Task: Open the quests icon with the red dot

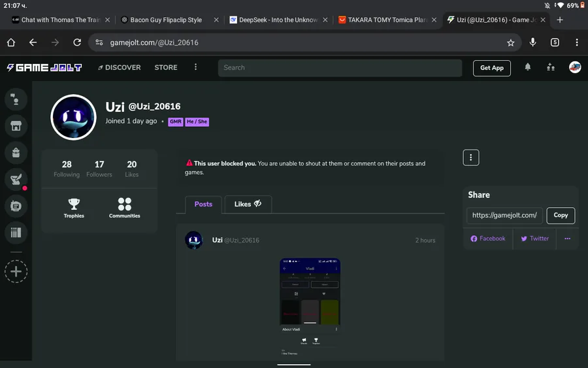Action: tap(16, 179)
